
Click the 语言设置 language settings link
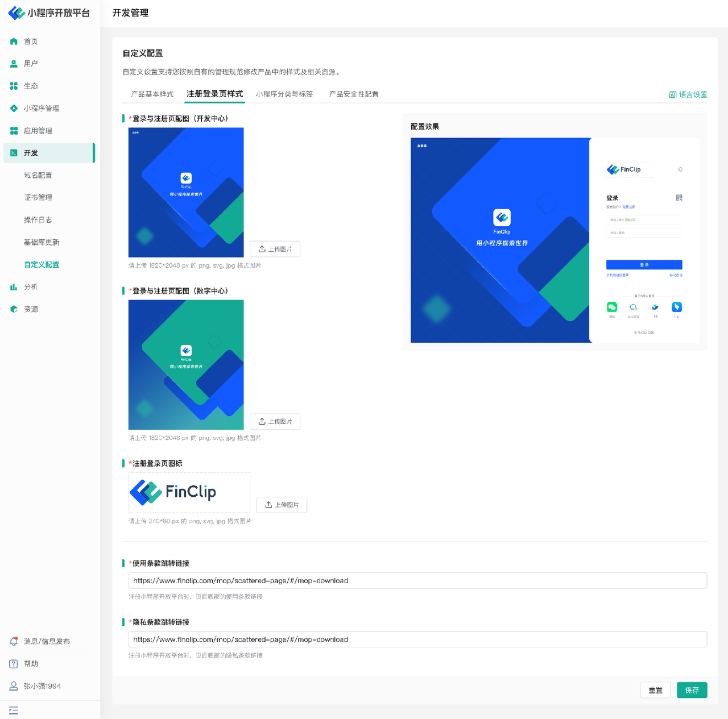point(688,94)
